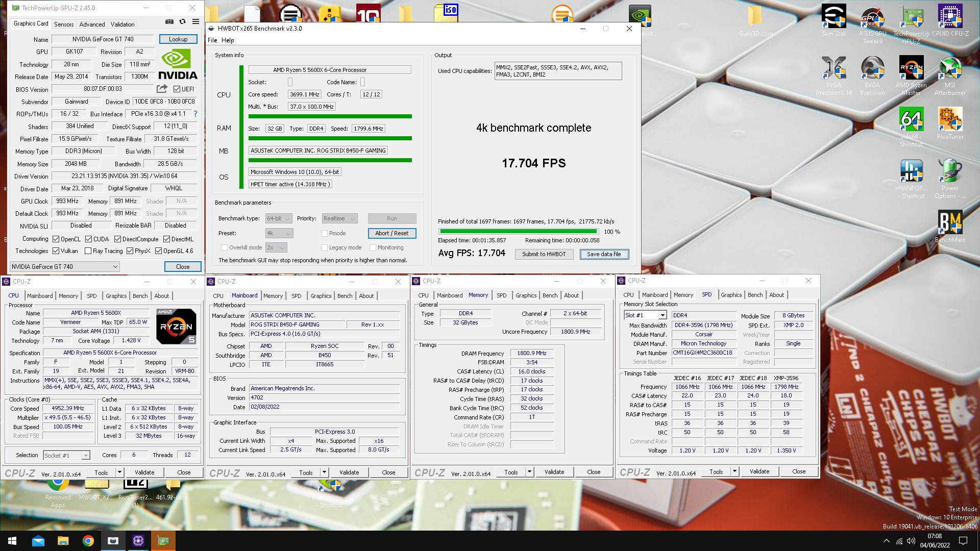Open the Benchmark type 64-bit dropdown
This screenshot has width=980, height=551.
(279, 218)
